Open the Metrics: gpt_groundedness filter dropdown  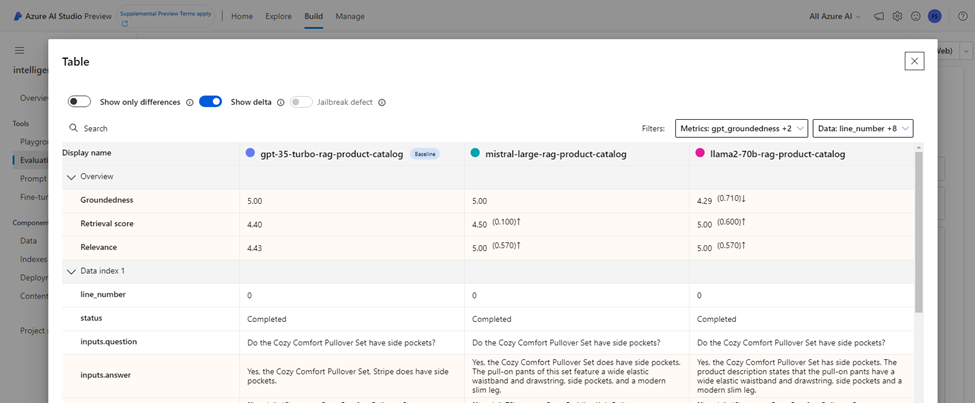741,128
